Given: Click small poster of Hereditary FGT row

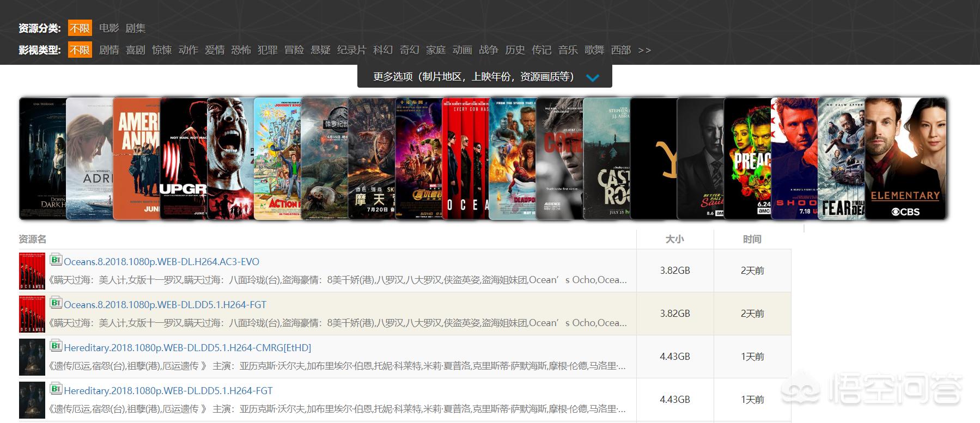Looking at the screenshot, I should coord(32,400).
